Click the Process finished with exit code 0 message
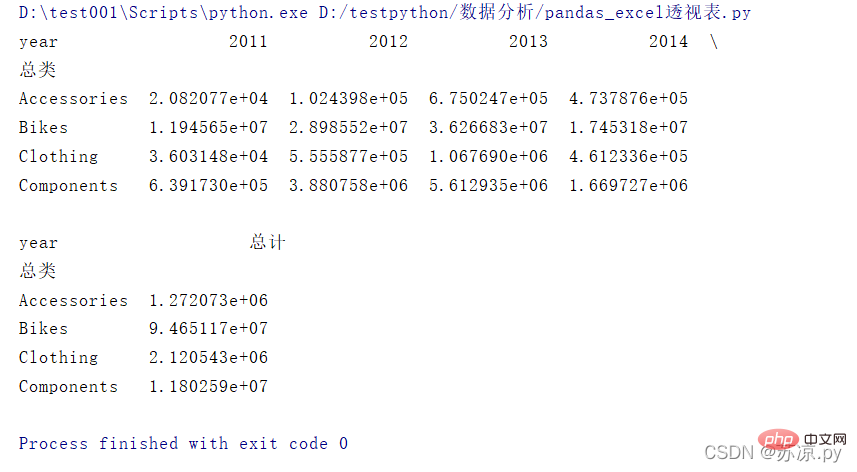The width and height of the screenshot is (857, 472). pos(183,444)
